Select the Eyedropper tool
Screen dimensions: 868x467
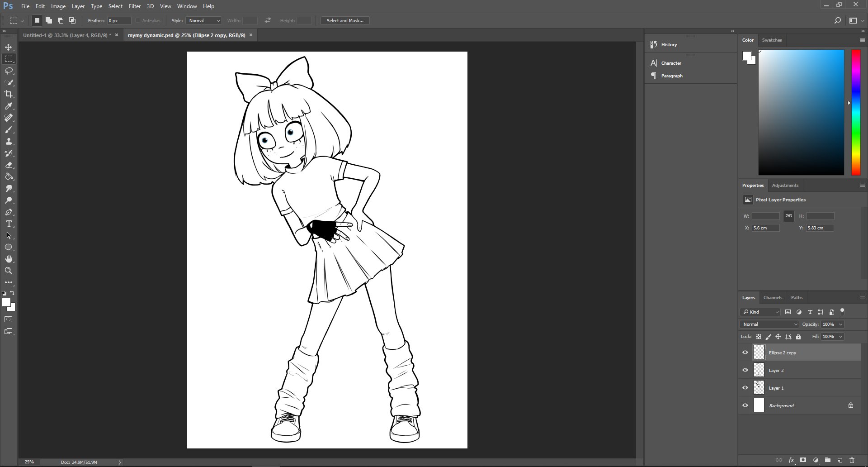click(9, 106)
